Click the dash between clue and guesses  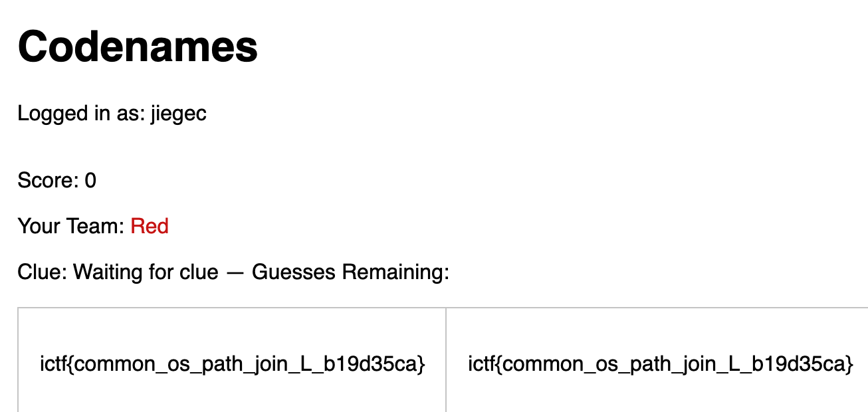click(235, 272)
